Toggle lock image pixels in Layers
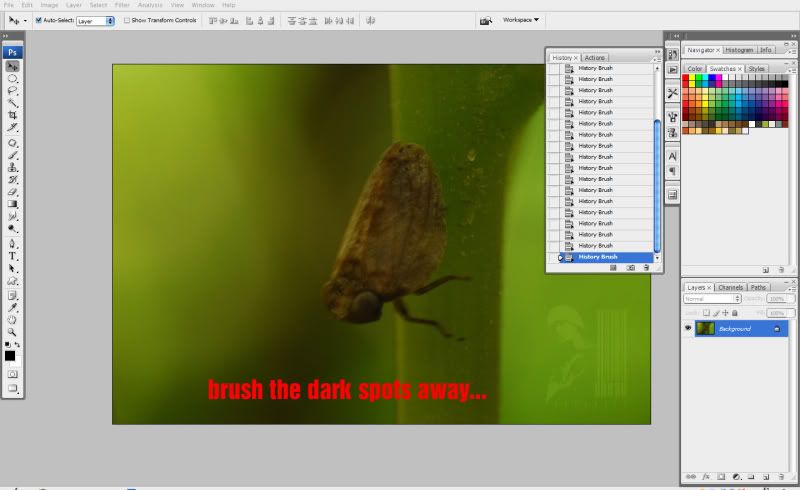The width and height of the screenshot is (800, 490). (716, 313)
